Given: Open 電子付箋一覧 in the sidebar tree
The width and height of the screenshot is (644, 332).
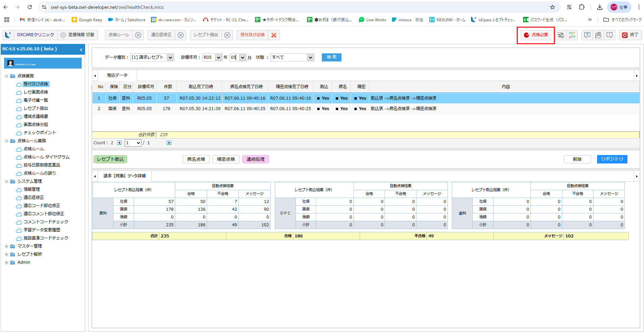Looking at the screenshot, I should point(36,100).
